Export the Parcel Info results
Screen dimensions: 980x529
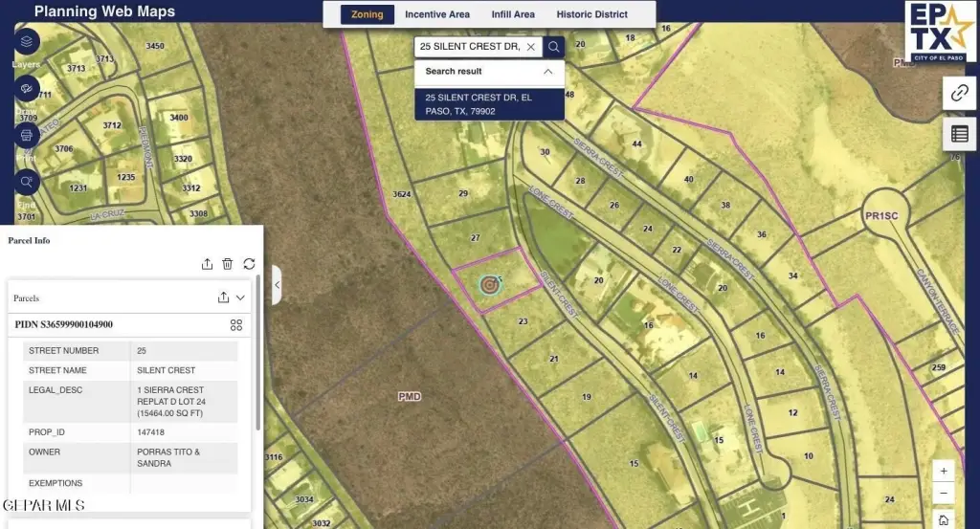[x=207, y=264]
